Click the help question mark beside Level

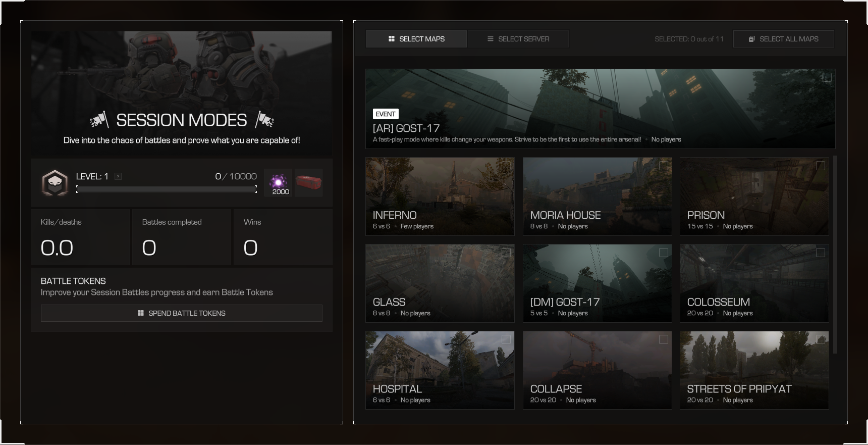pyautogui.click(x=118, y=176)
